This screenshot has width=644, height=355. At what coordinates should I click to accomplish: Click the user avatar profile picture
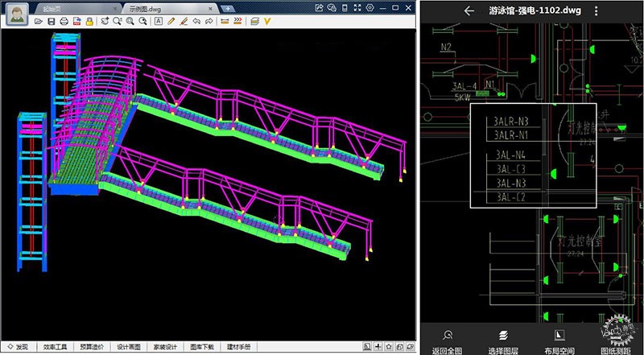coord(17,14)
